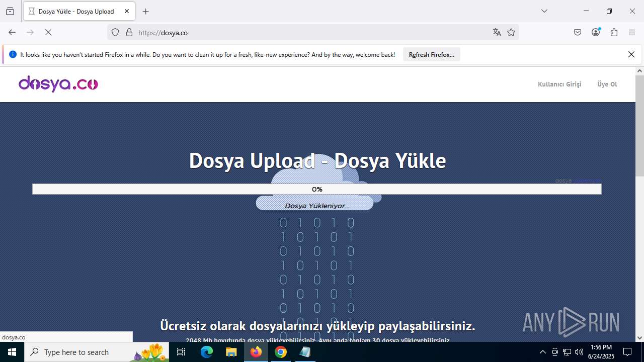The width and height of the screenshot is (644, 362).
Task: Click the info icon in notification bar
Action: point(13,54)
